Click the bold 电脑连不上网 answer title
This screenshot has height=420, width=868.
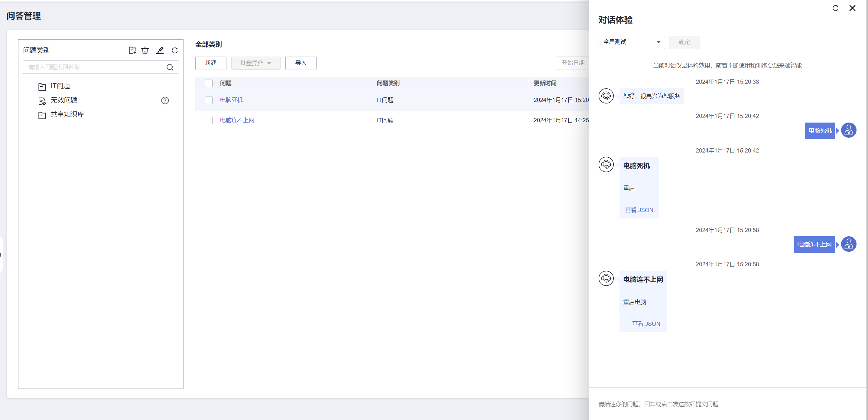tap(643, 279)
